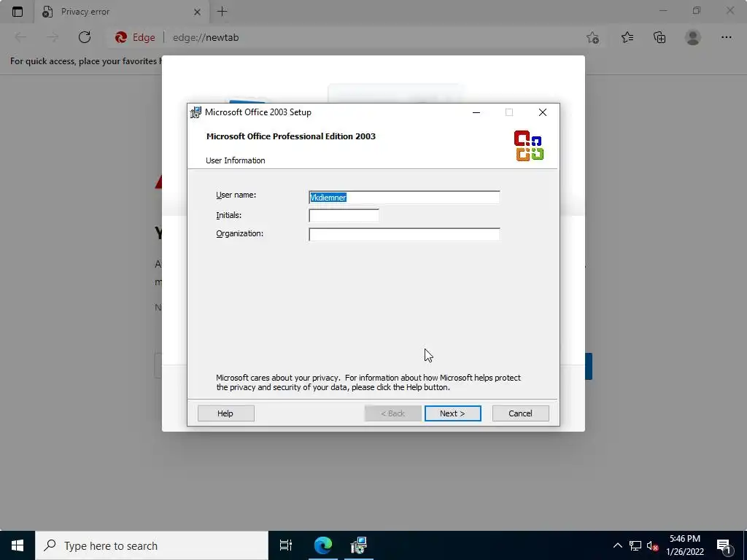Open Help in Office Setup dialog

226,413
